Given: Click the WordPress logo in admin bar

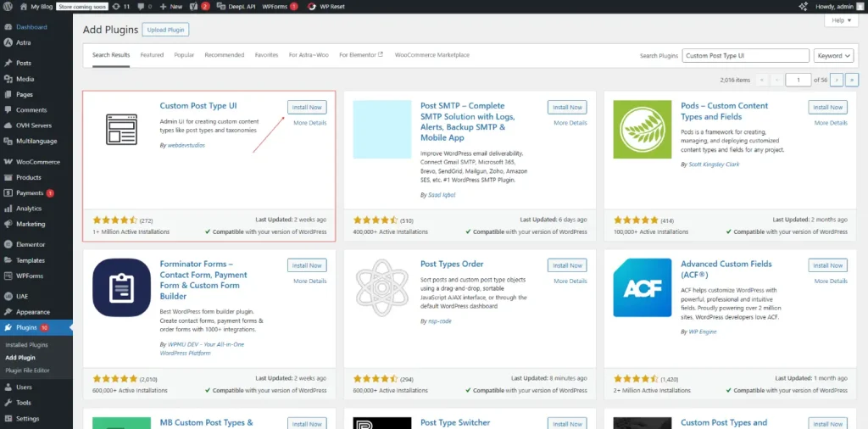Looking at the screenshot, I should [x=8, y=7].
